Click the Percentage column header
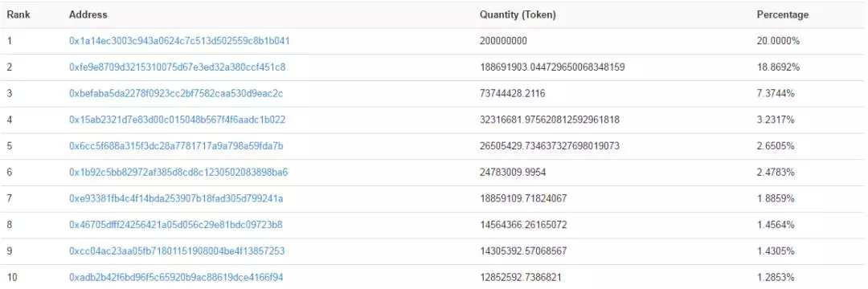 click(x=782, y=15)
